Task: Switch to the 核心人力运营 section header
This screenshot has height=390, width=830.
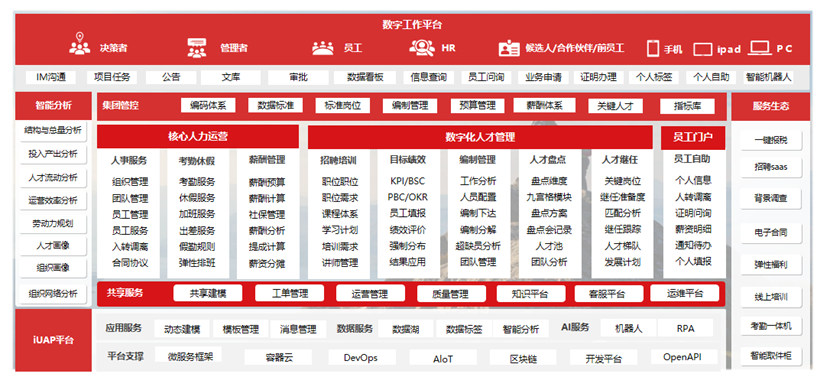Action: coord(198,137)
